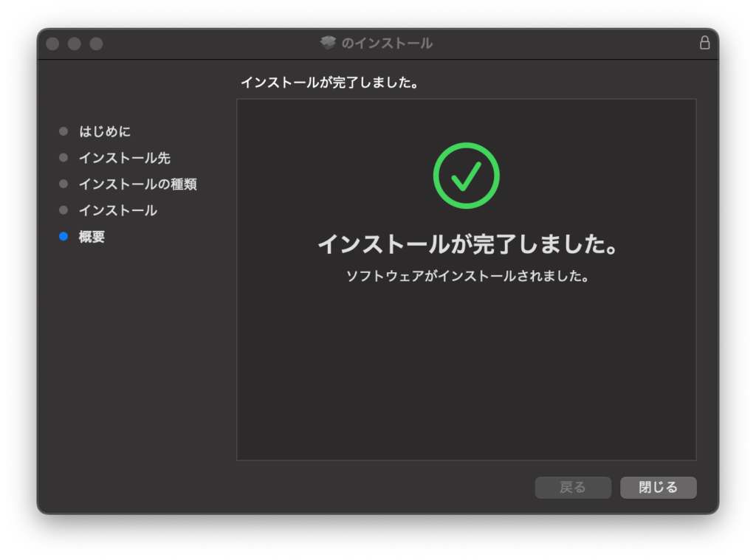Click the package icon in the window title

tap(328, 43)
